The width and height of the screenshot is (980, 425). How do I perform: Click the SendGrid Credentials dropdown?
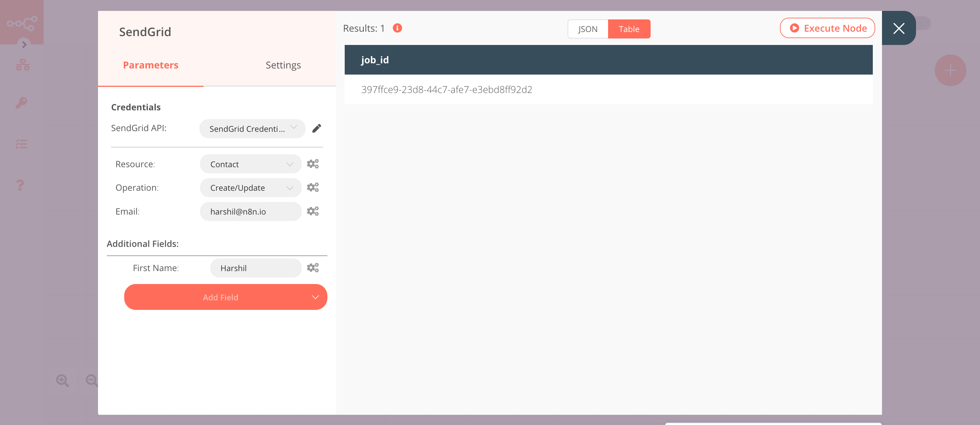tap(250, 128)
